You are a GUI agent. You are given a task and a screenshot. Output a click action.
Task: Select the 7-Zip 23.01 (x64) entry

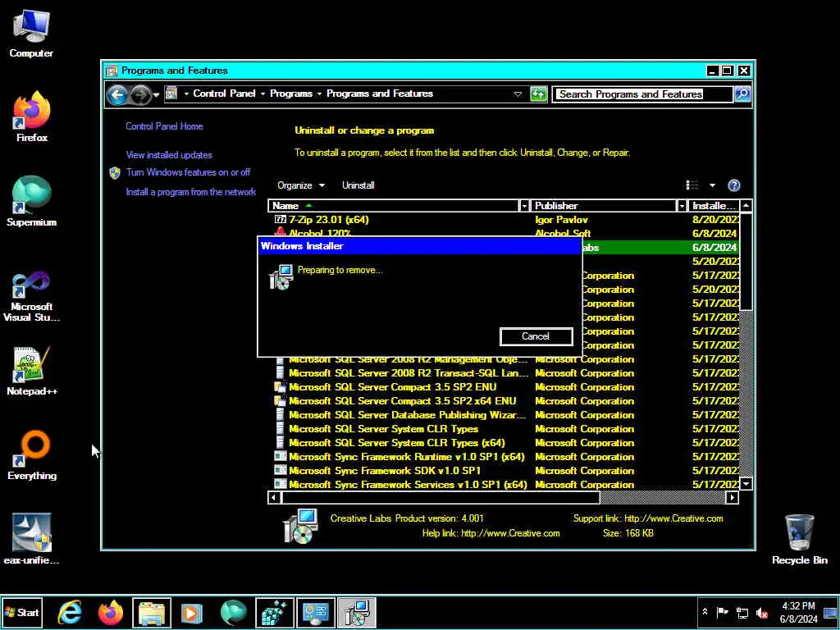pos(504,220)
